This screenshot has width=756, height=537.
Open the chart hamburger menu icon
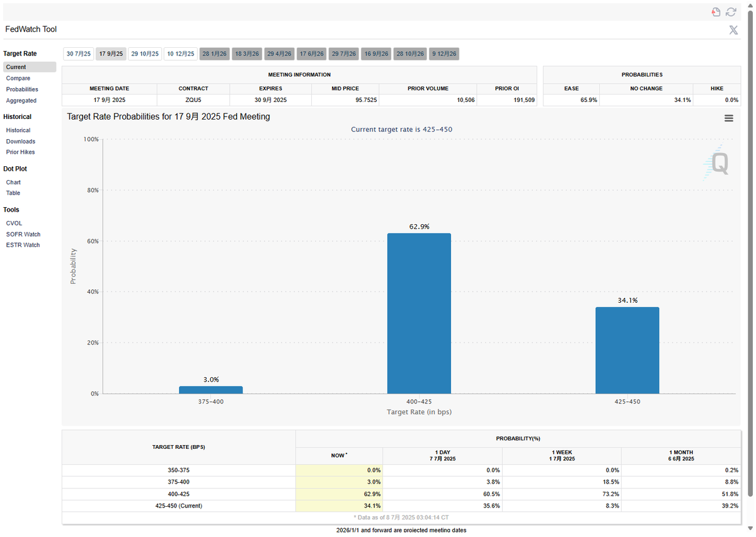(729, 118)
